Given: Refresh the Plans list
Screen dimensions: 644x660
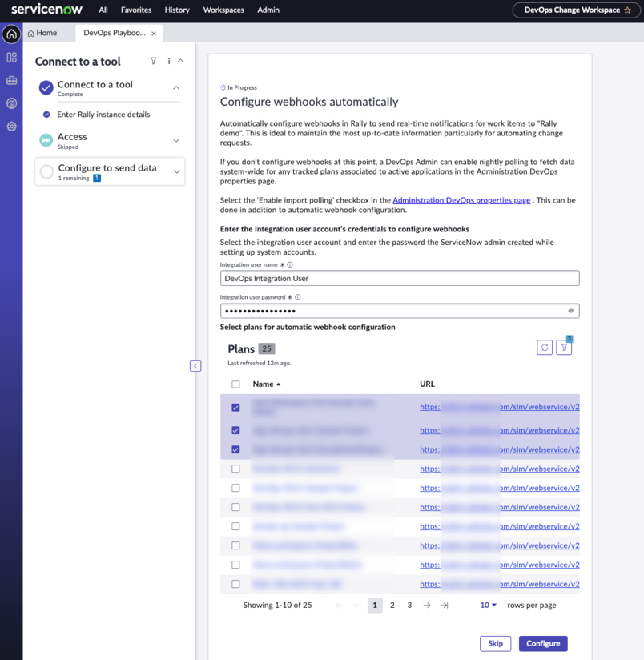Looking at the screenshot, I should coord(545,348).
